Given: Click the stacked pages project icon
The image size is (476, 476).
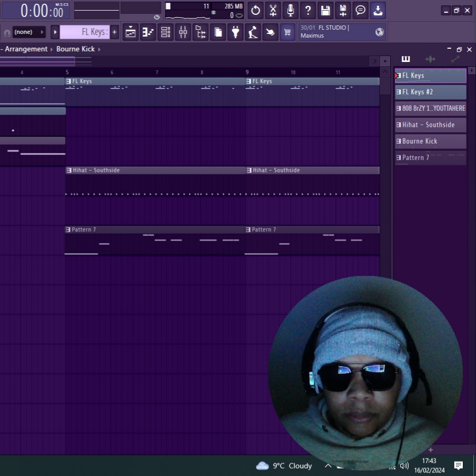Looking at the screenshot, I should [x=218, y=32].
